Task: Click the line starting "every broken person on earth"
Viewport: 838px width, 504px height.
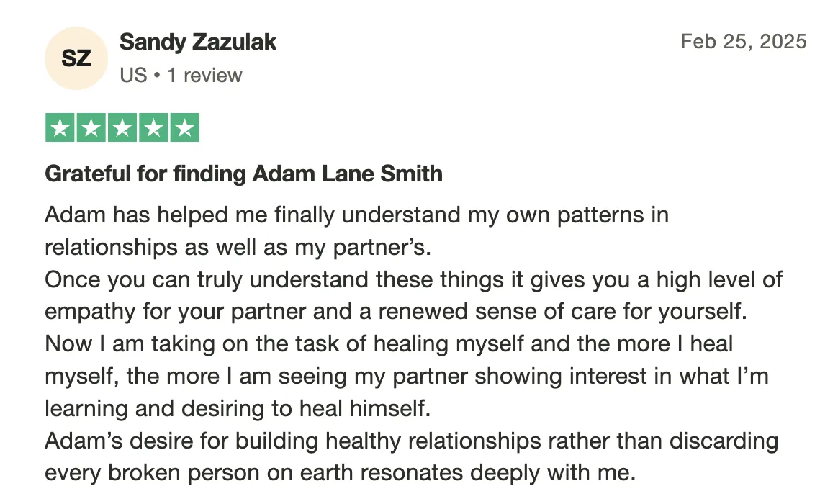Action: (x=341, y=473)
